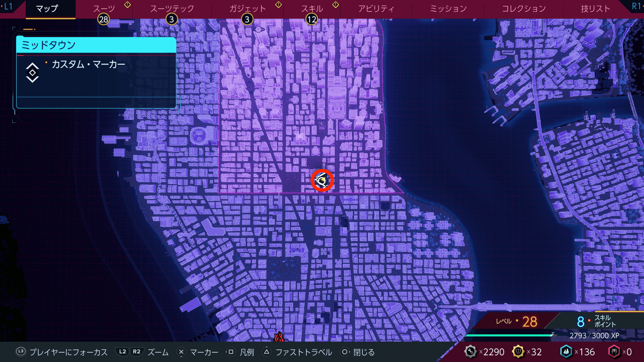Click the gold city token icon

[x=518, y=352]
